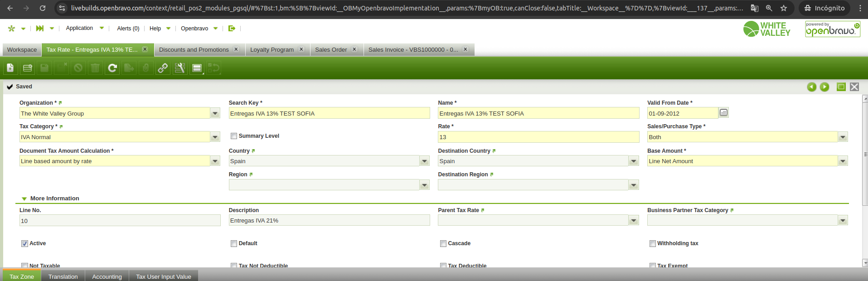This screenshot has height=281, width=868.
Task: Open the Valid From Date calendar picker
Action: pos(724,113)
